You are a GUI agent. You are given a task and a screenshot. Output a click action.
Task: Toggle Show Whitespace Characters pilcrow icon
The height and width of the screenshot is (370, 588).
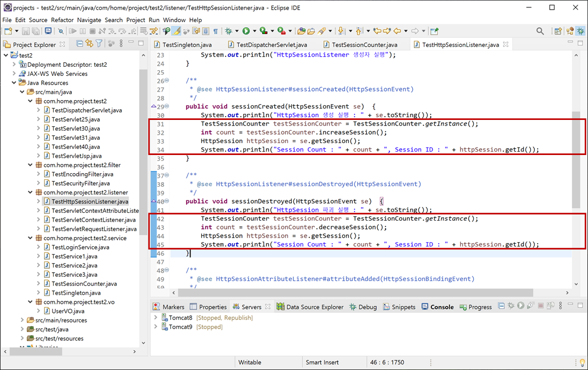click(x=215, y=31)
